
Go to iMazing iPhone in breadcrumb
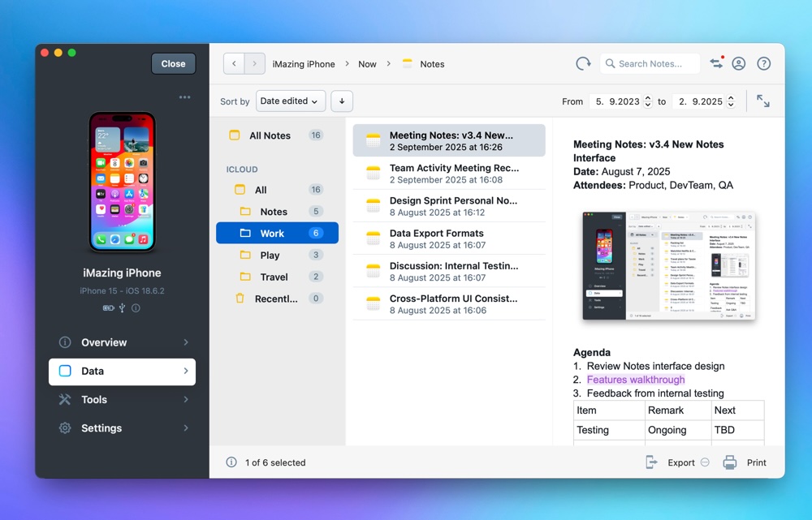pyautogui.click(x=304, y=64)
